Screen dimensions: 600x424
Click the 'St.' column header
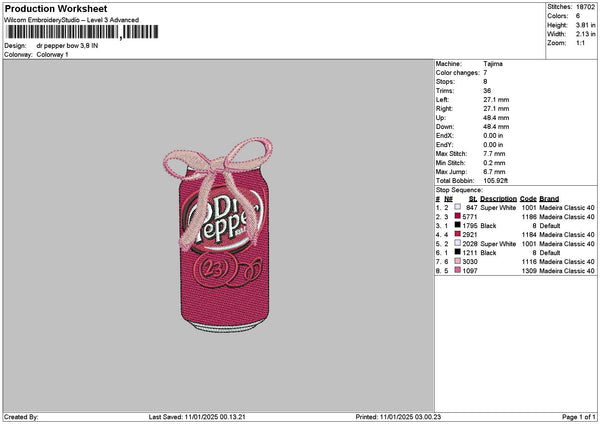click(473, 199)
